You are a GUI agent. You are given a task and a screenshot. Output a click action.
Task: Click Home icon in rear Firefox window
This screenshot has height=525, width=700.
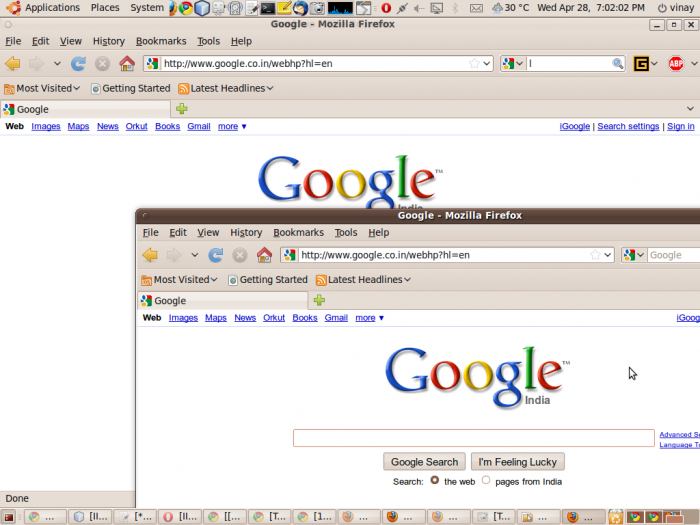point(127,64)
